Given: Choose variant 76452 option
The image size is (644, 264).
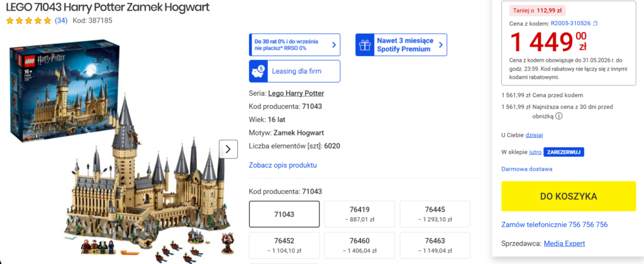Looking at the screenshot, I should click(284, 245).
